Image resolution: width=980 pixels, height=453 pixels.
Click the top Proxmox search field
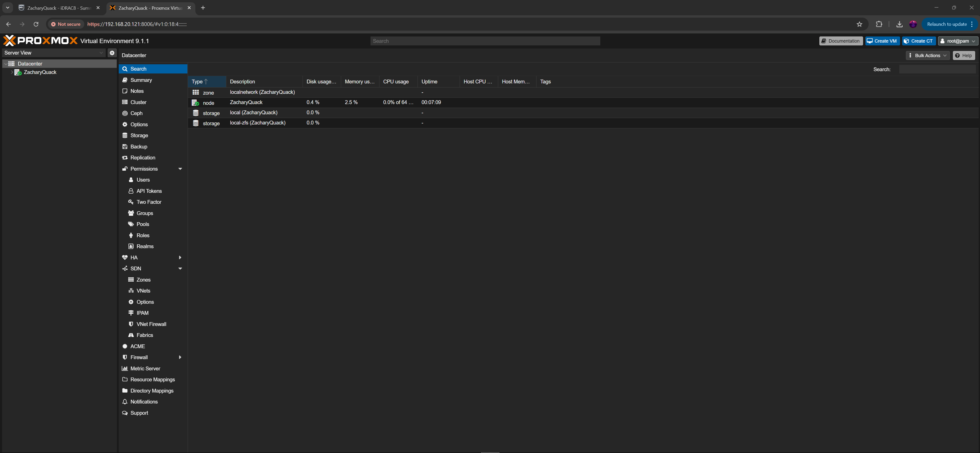[485, 41]
